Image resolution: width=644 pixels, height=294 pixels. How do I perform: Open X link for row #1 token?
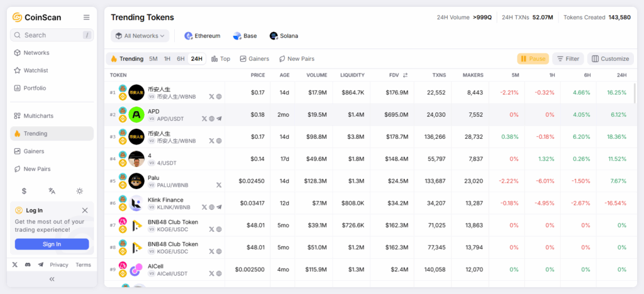pyautogui.click(x=211, y=97)
